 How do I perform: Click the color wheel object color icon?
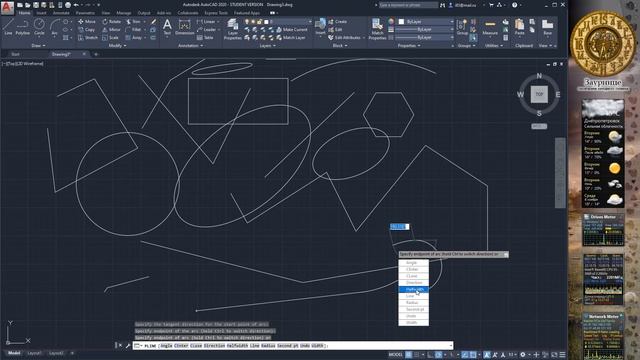point(391,22)
